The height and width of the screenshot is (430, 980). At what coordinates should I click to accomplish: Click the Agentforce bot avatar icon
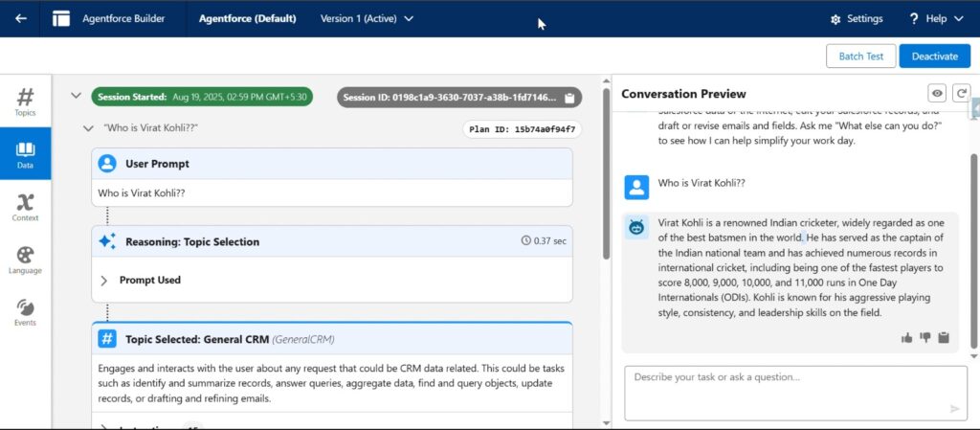pos(636,228)
